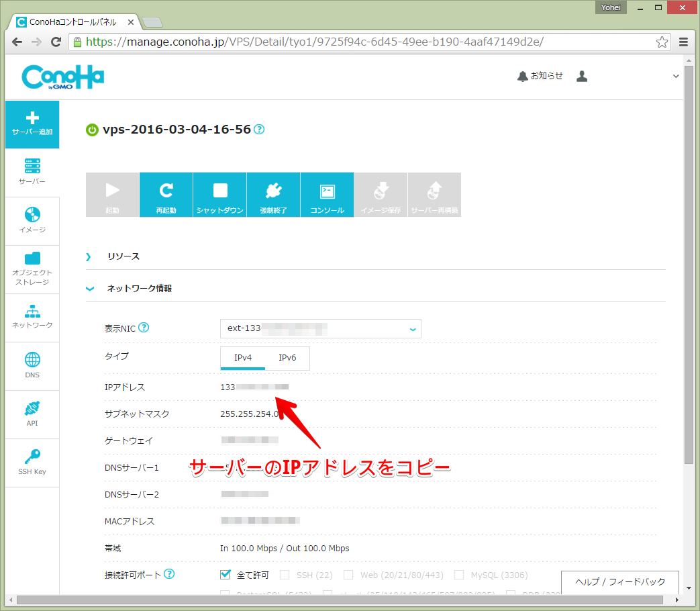Screen dimensions: 700x611
Task: Switch to the IPv6 tab
Action: 287,358
